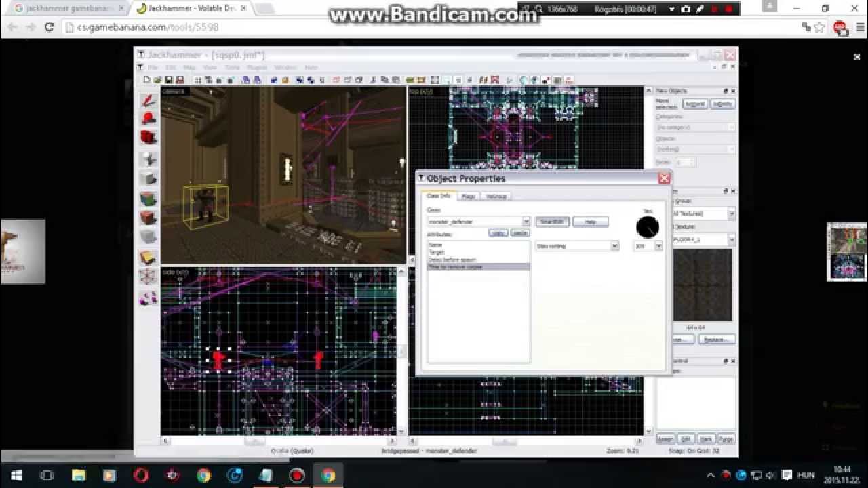This screenshot has height=488, width=868.
Task: Click the paste button above attributes
Action: coord(519,232)
